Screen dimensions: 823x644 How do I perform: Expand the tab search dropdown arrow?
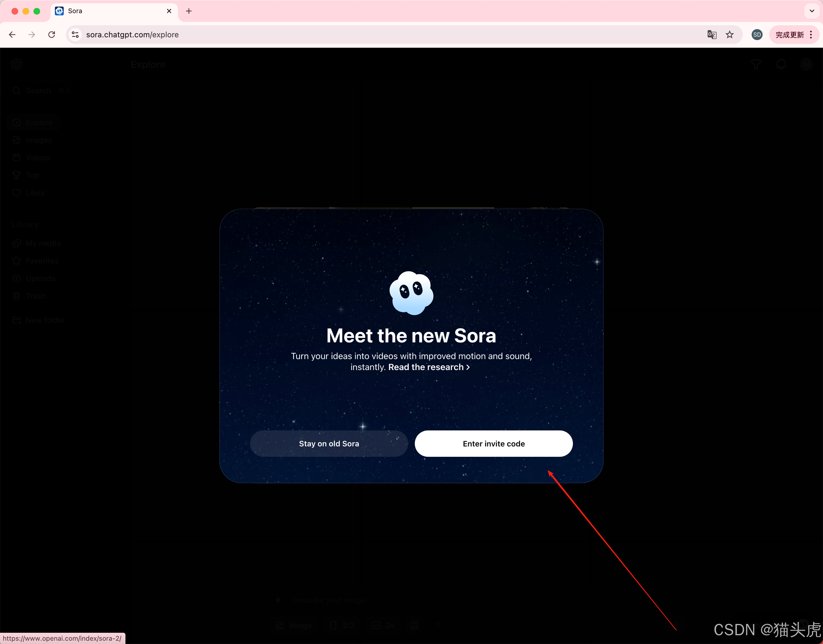pyautogui.click(x=812, y=11)
